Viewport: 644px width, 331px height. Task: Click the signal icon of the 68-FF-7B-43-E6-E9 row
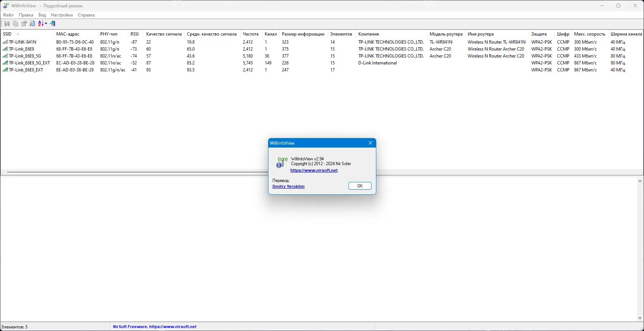pos(5,49)
